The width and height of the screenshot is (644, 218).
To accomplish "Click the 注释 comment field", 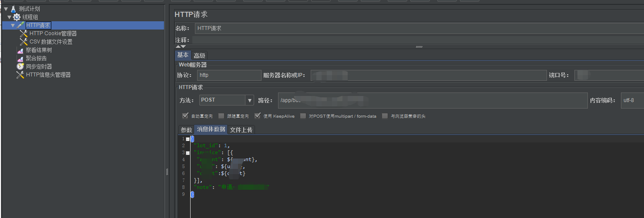I will click(418, 40).
